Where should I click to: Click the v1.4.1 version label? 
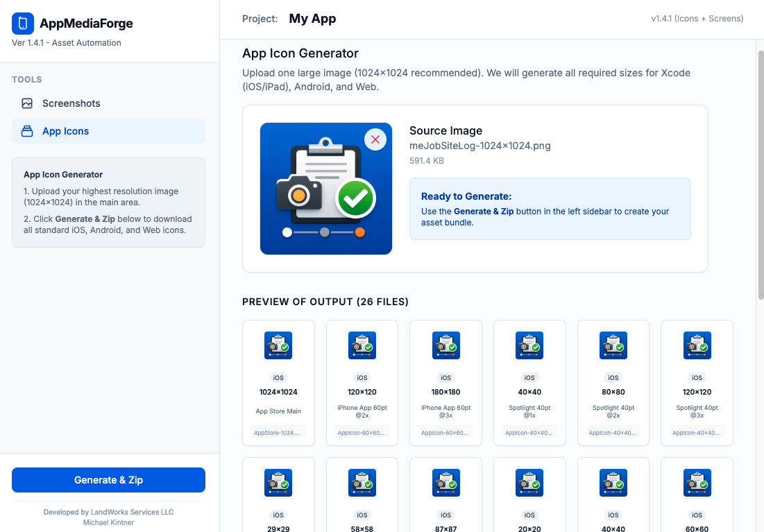(697, 19)
